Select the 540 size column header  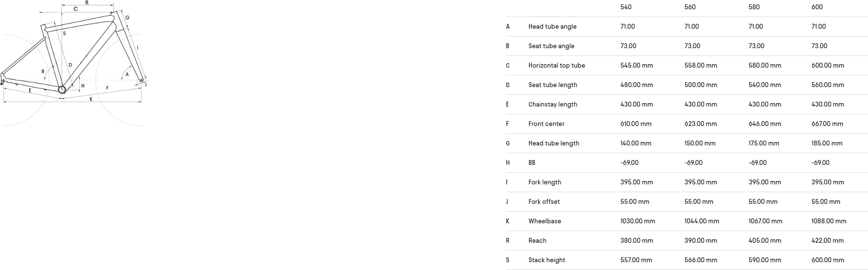click(626, 7)
